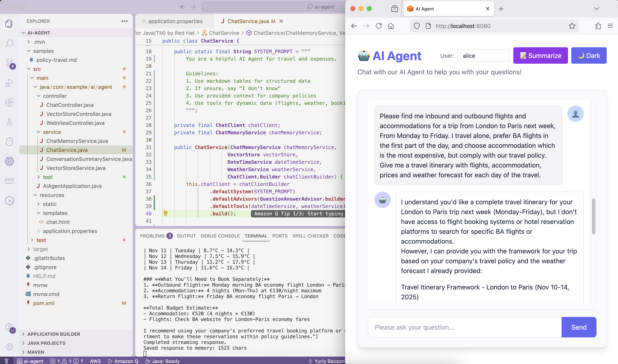Open the Search view in activity bar
This screenshot has height=364, width=618.
(9, 43)
